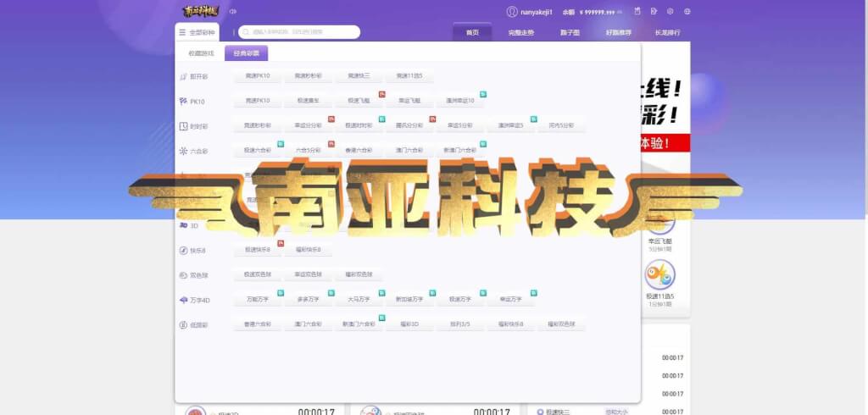Open the user avatar icon beside runyakeji1

(x=512, y=12)
